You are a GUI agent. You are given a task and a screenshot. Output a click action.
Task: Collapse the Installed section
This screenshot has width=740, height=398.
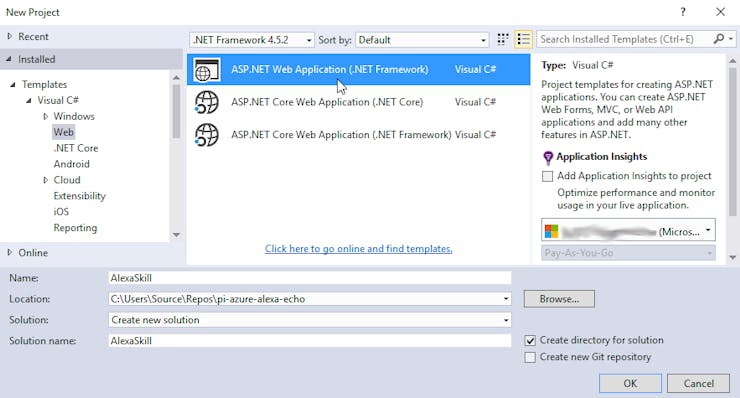click(9, 59)
